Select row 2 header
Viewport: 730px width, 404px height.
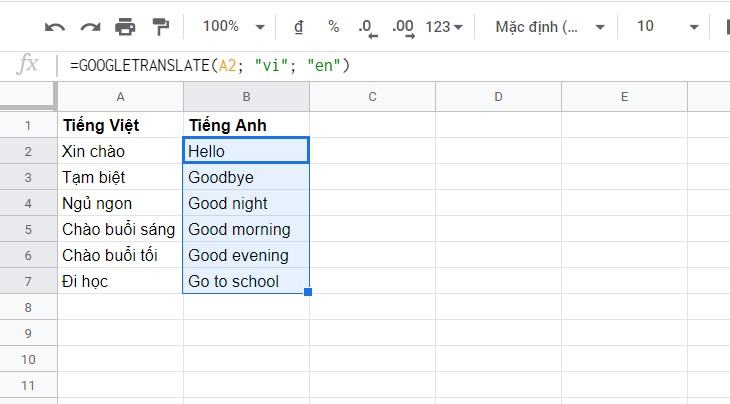(28, 151)
